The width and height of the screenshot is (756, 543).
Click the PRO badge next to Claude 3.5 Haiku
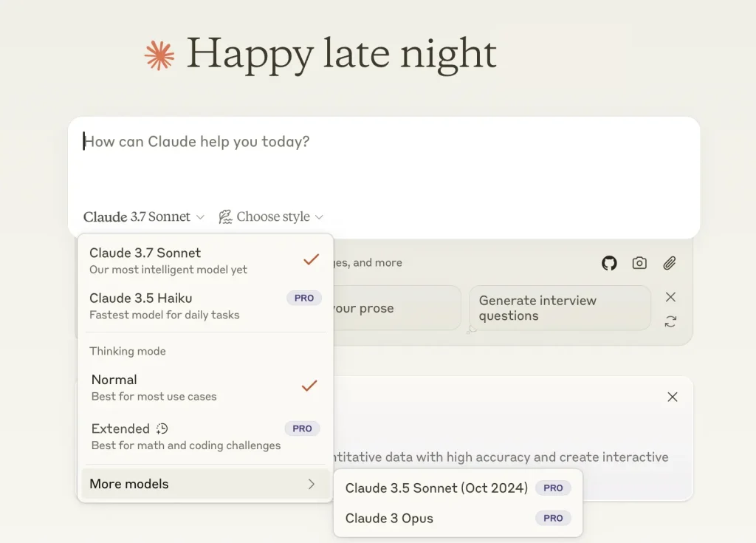[303, 298]
